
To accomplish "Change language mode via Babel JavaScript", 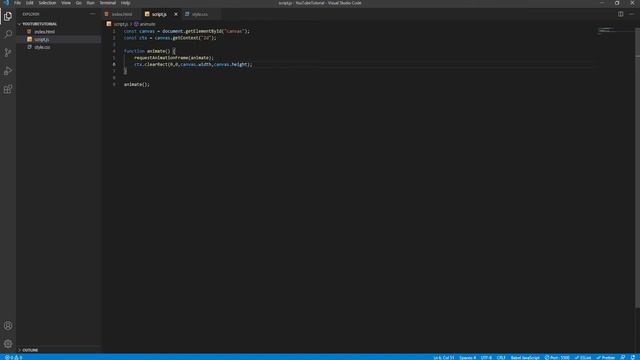I will pos(525,358).
